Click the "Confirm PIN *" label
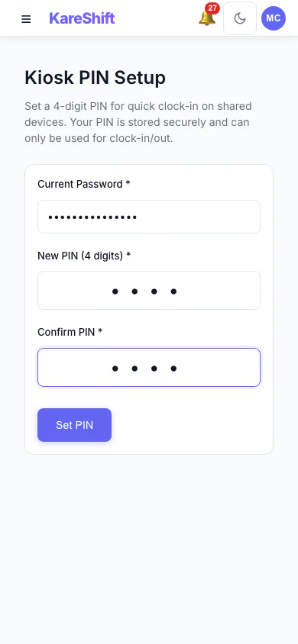 (x=70, y=332)
